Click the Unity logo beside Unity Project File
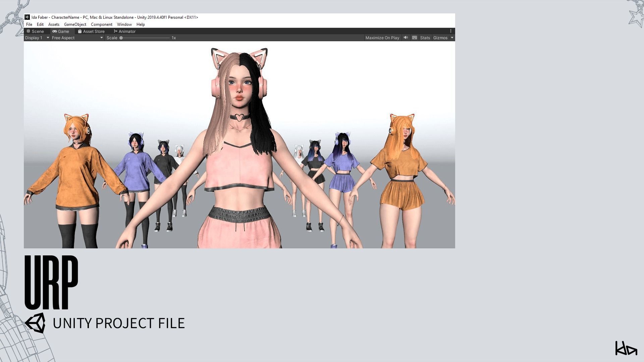Viewport: 644px width, 362px height. click(35, 323)
